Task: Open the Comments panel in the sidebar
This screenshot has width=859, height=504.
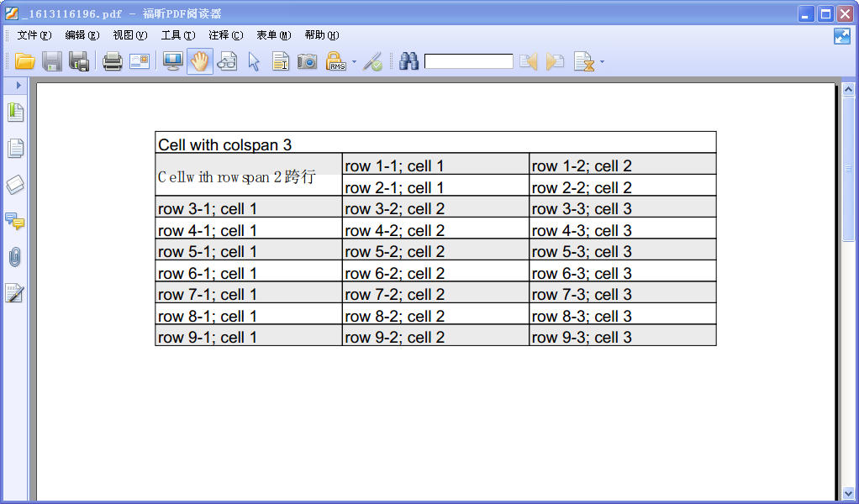Action: pos(15,221)
